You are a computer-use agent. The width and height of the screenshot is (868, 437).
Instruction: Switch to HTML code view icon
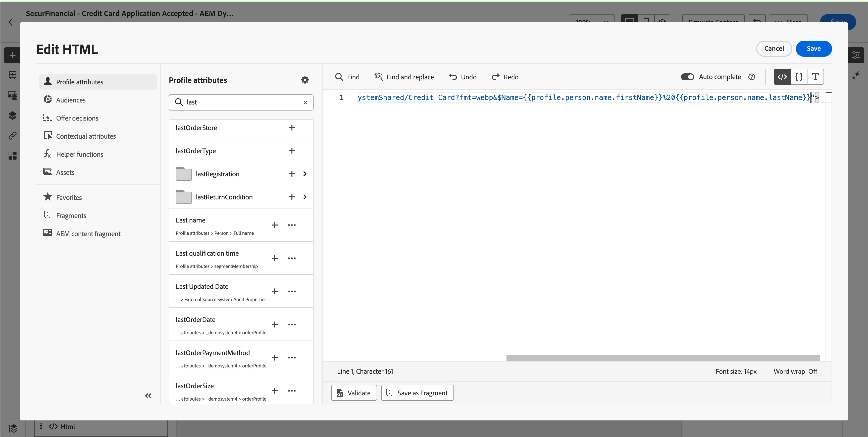(x=782, y=77)
